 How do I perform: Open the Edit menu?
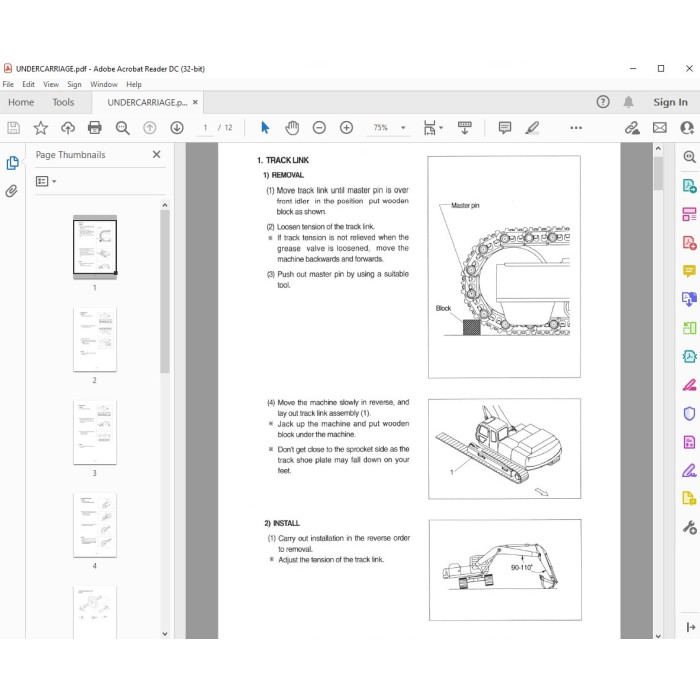click(28, 84)
